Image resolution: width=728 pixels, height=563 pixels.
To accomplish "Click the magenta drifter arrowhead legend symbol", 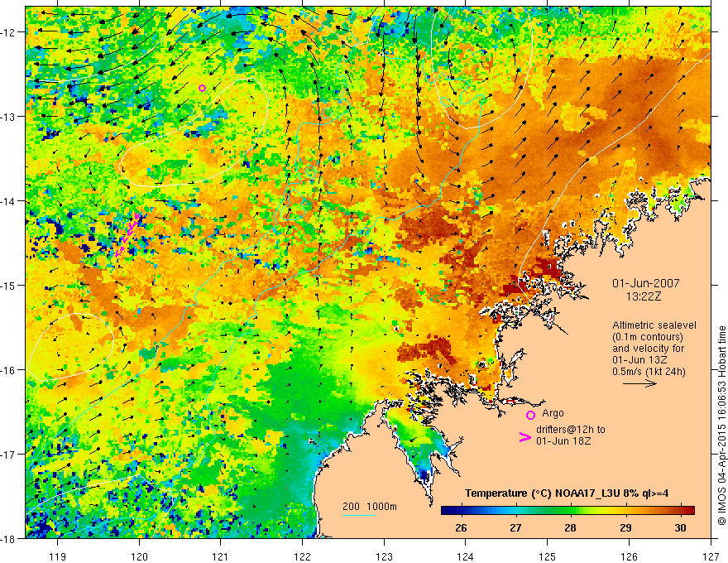I will pos(524,437).
